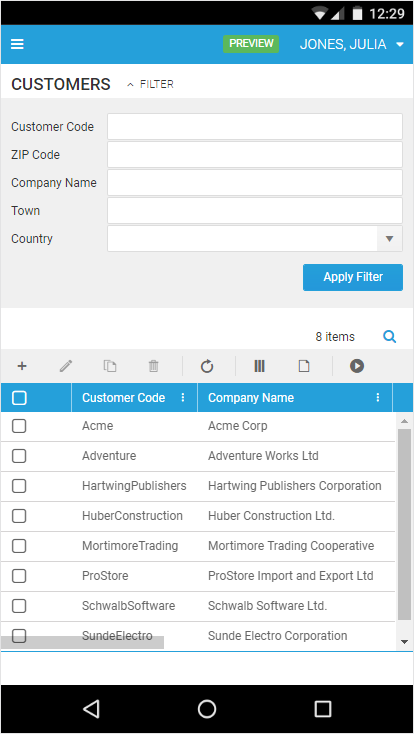The height and width of the screenshot is (734, 414).
Task: Focus the ZIP Code filter field
Action: coord(255,154)
